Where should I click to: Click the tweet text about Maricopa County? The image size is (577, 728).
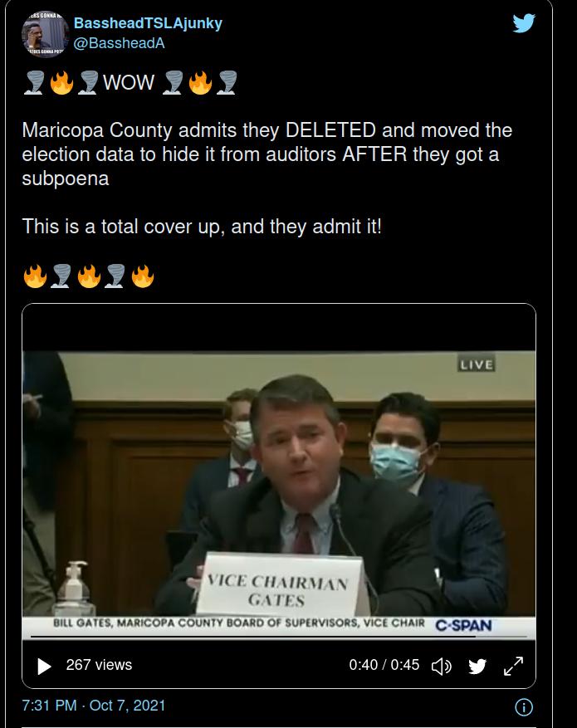click(267, 154)
